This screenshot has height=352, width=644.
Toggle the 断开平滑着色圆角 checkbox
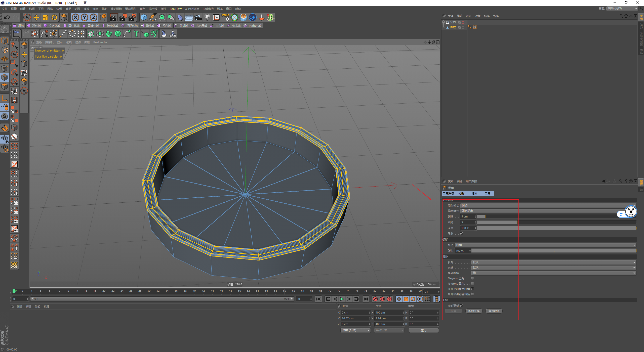(472, 289)
